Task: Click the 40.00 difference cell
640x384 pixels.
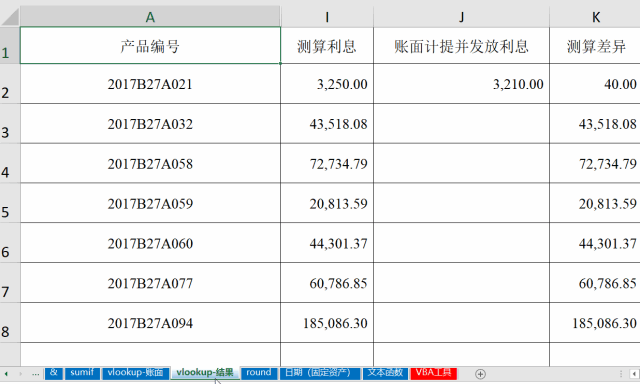Action: [595, 84]
